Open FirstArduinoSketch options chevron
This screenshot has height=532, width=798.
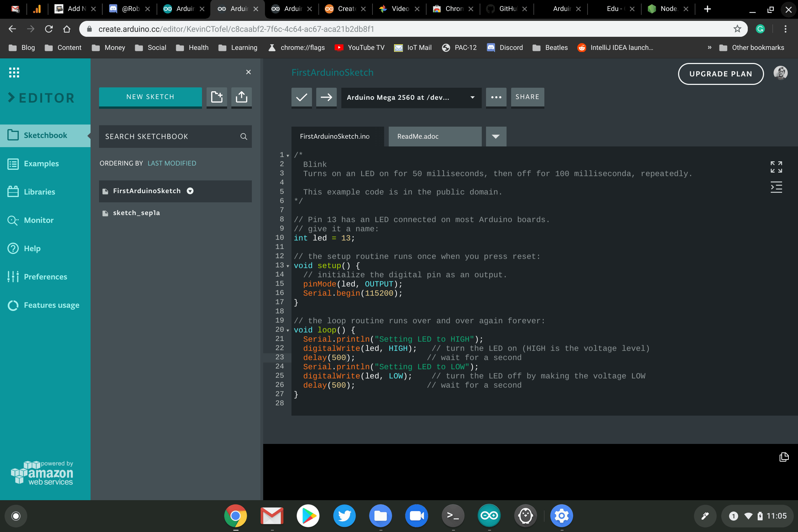pyautogui.click(x=190, y=191)
